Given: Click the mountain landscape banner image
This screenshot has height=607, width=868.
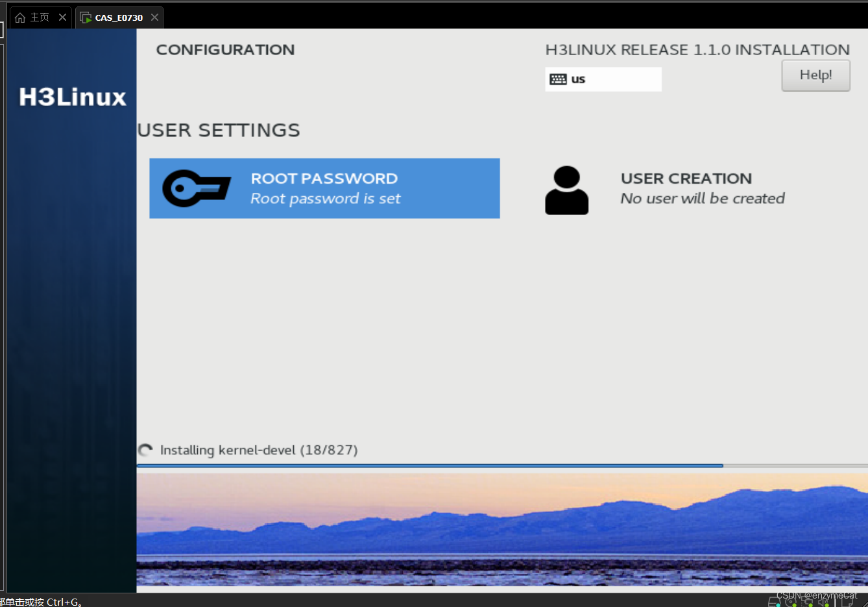Looking at the screenshot, I should coord(502,530).
